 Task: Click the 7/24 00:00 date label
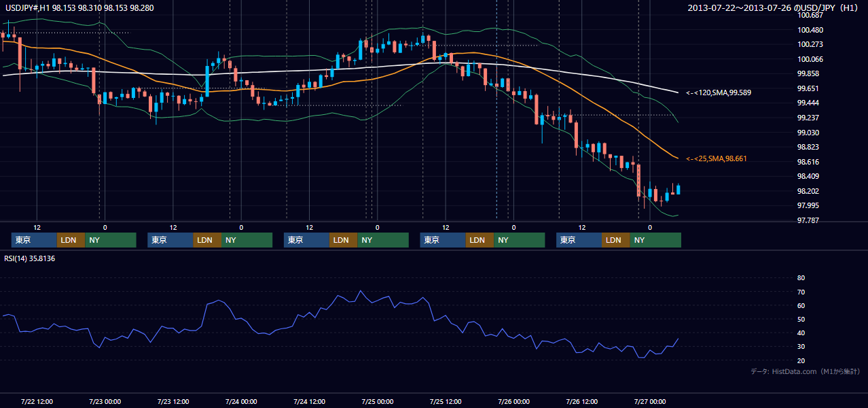(x=241, y=401)
